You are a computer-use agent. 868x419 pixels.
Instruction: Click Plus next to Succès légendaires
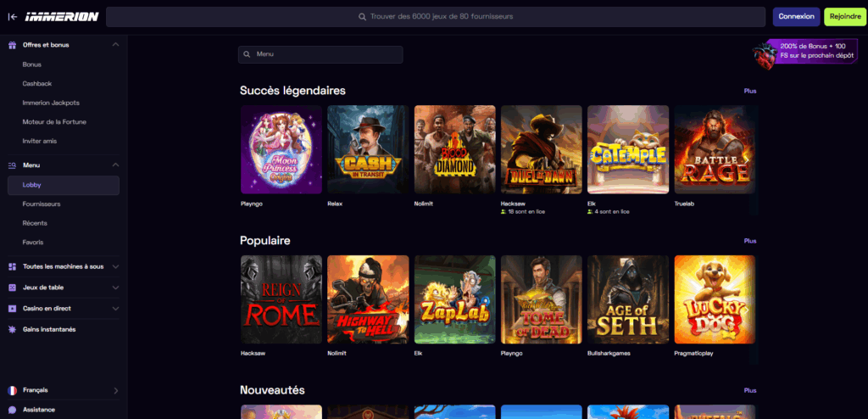750,91
